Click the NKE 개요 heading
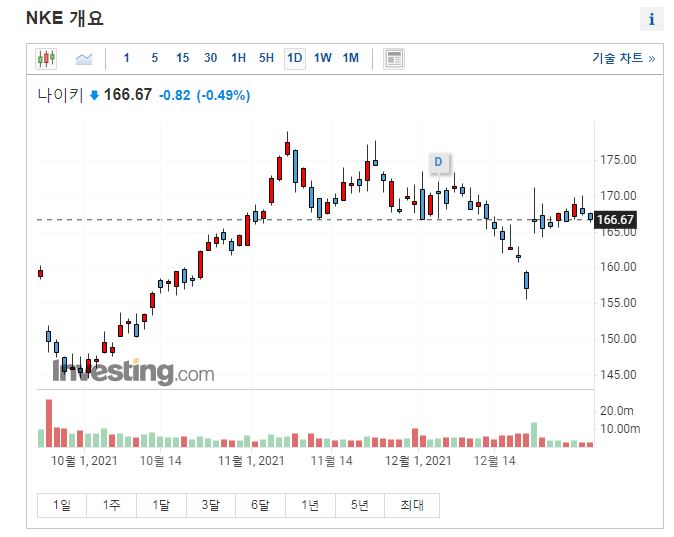The image size is (674, 537). click(64, 18)
